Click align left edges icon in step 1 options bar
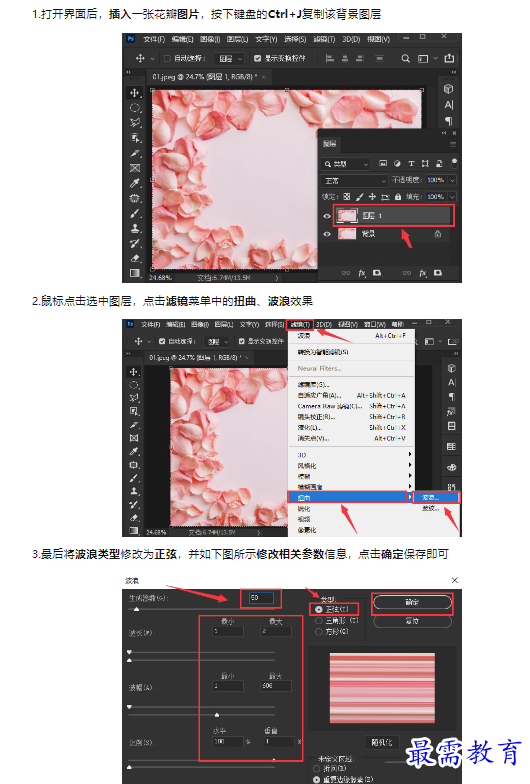This screenshot has width=530, height=784. pyautogui.click(x=330, y=58)
